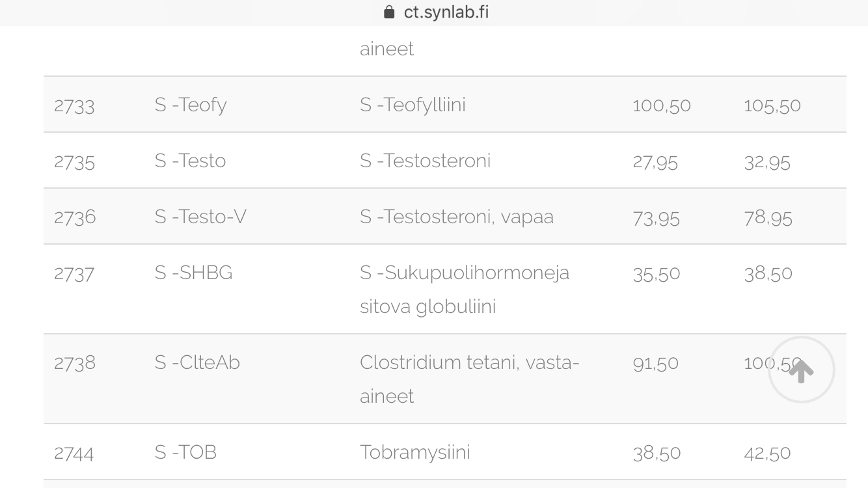Click the abbreviation S -SHBG

[x=193, y=273]
